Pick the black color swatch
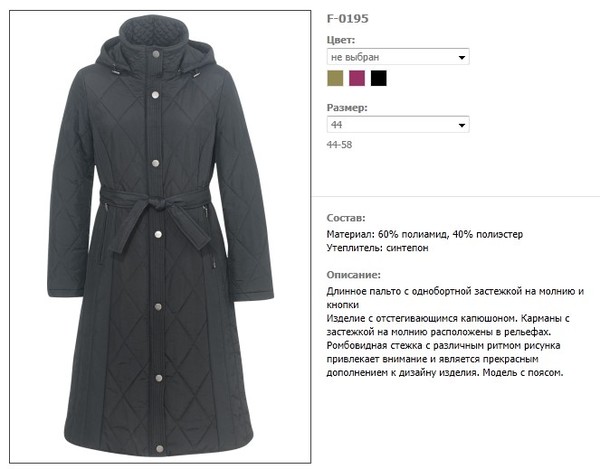 pos(378,78)
